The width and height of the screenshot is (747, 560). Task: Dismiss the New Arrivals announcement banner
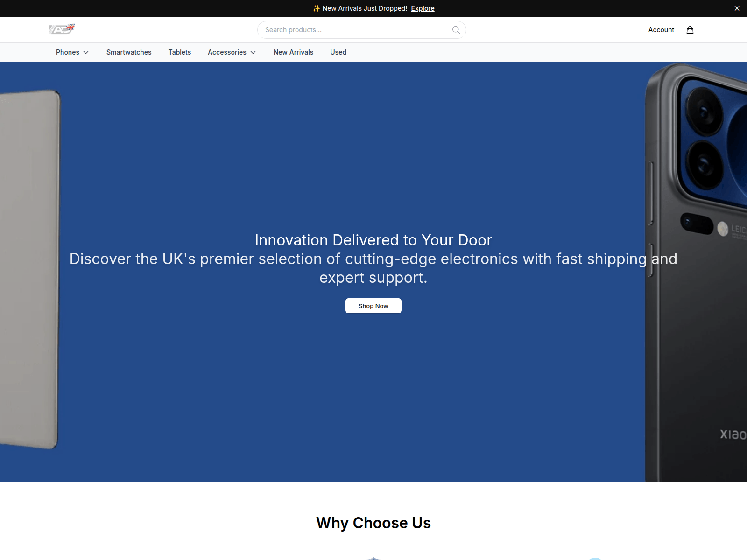click(737, 8)
